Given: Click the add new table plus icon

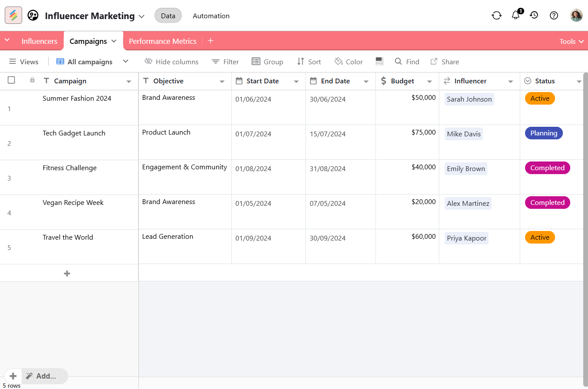Looking at the screenshot, I should (x=210, y=41).
